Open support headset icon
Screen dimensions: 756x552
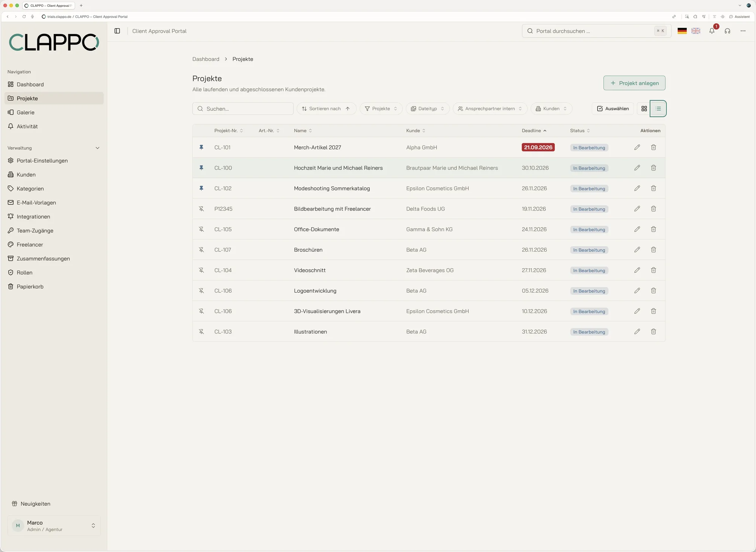click(x=727, y=31)
